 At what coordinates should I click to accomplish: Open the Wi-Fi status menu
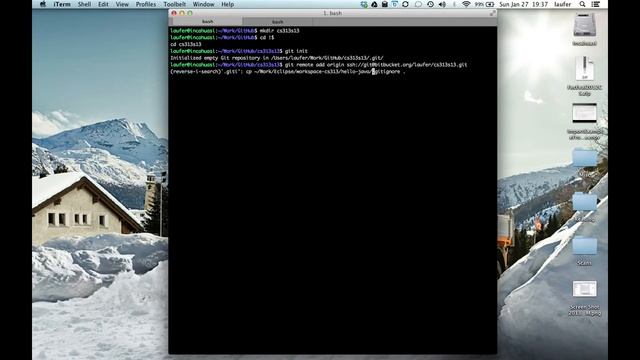[466, 4]
